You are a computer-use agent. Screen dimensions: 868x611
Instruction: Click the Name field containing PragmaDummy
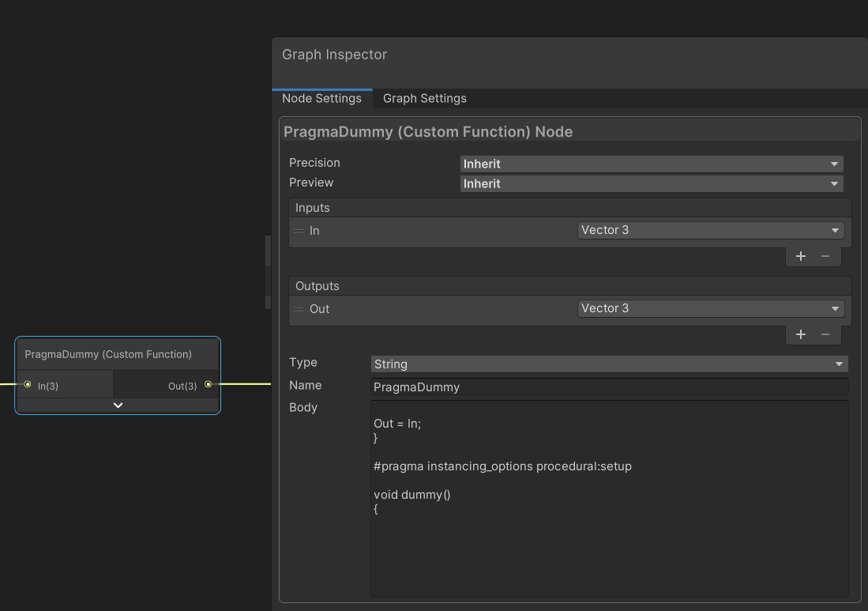click(x=609, y=387)
